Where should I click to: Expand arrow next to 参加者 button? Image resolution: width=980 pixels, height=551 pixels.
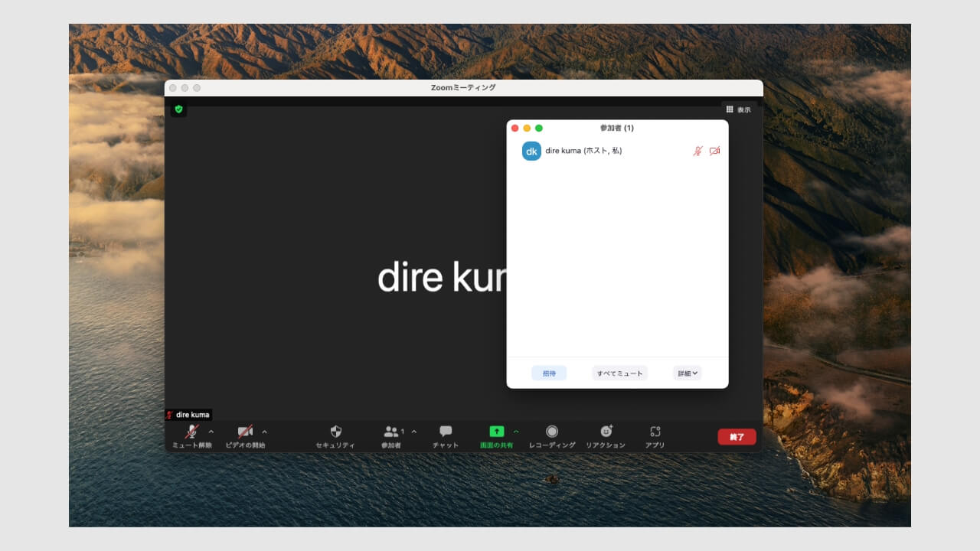click(x=414, y=432)
